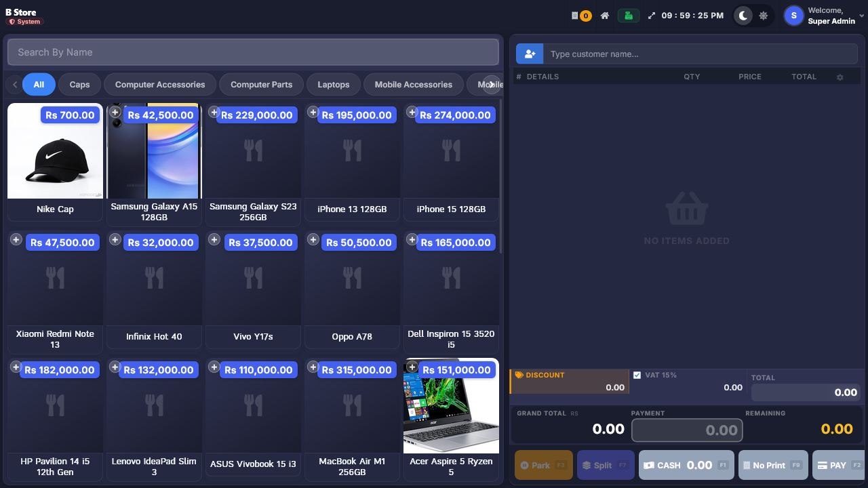Select the Computer Parts category tab
The width and height of the screenshot is (868, 488).
(x=262, y=85)
